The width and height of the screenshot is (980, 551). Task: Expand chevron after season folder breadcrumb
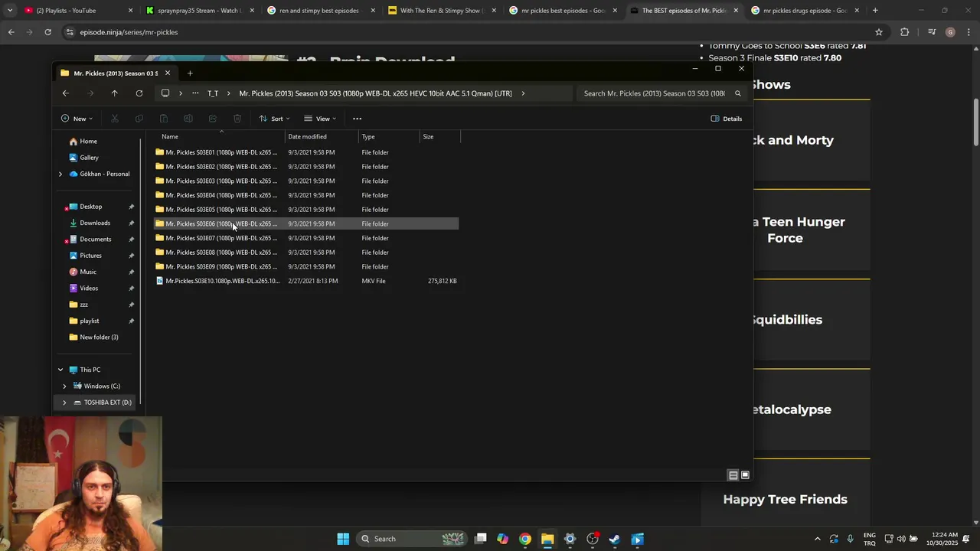coord(523,93)
